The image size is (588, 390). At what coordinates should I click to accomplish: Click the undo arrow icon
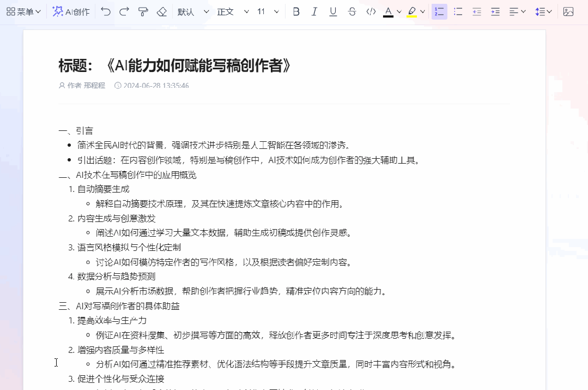[x=106, y=11]
